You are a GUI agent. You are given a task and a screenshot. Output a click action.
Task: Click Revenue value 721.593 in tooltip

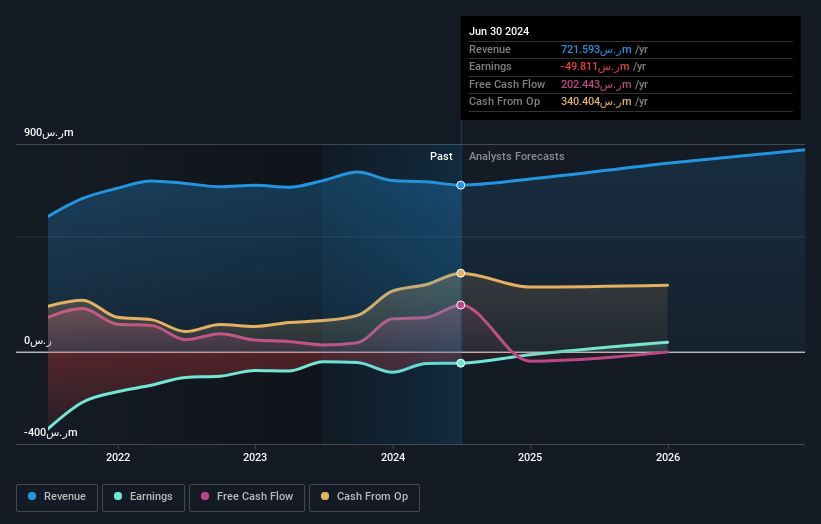[596, 49]
